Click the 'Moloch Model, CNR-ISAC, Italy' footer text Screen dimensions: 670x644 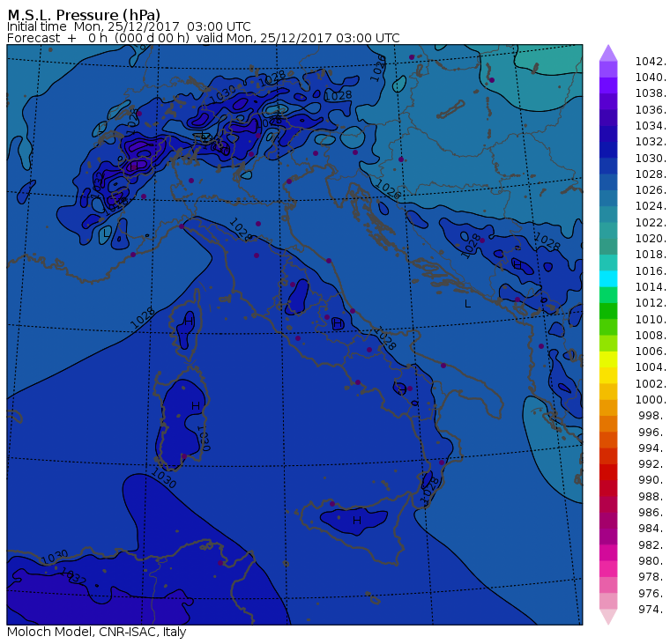[97, 632]
